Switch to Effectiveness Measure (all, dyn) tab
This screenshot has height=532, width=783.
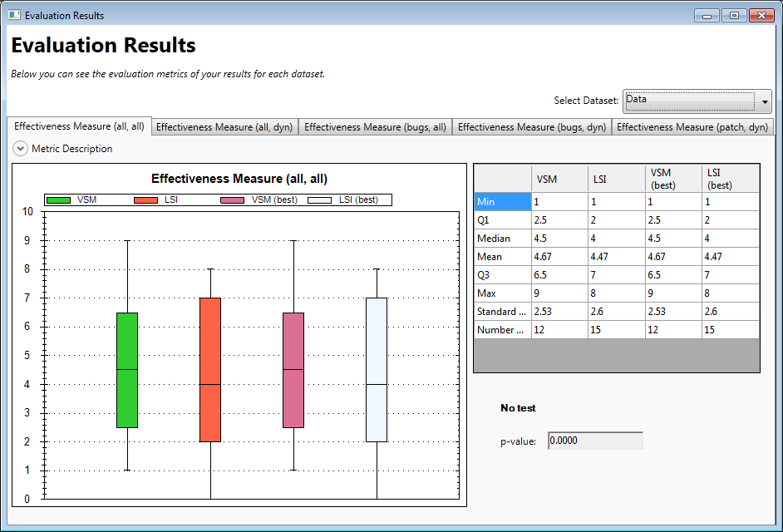coord(224,127)
